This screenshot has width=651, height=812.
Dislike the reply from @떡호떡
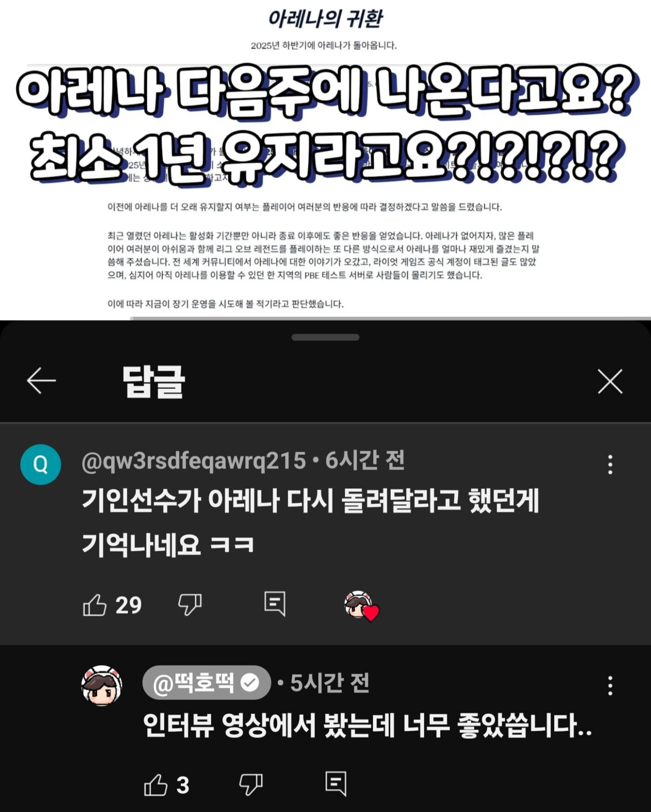point(251,785)
